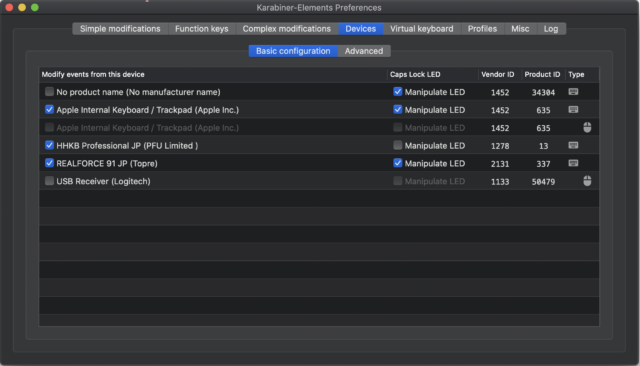
Task: Uncheck the enabled Apple Internal Keyboard device checkbox
Action: [x=49, y=109]
